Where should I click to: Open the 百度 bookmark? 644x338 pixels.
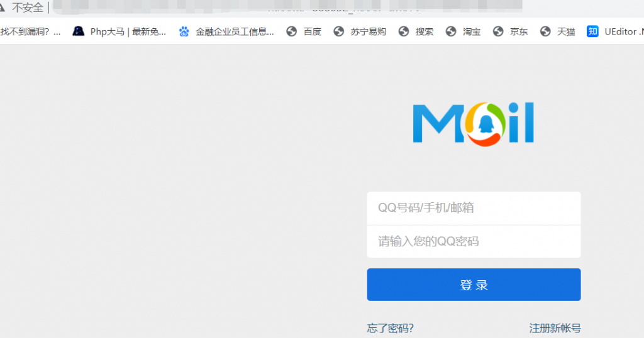click(304, 31)
